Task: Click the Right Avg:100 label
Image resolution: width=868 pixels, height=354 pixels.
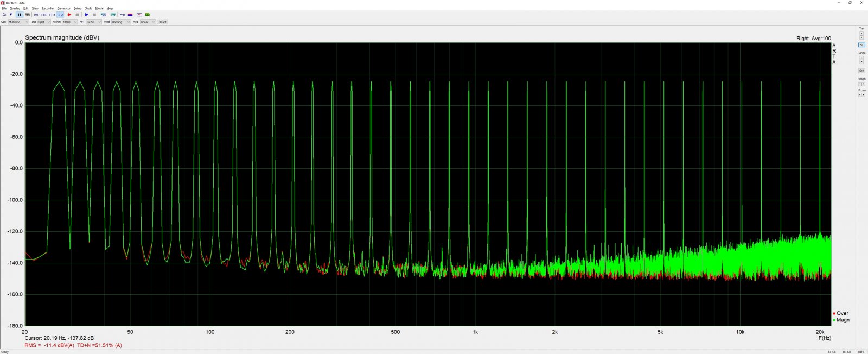Action: pyautogui.click(x=814, y=39)
